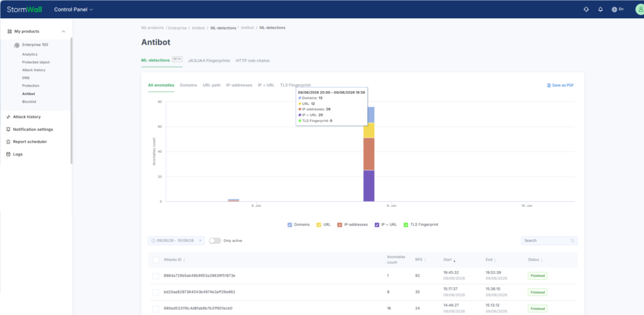This screenshot has width=644, height=315.
Task: Uncheck URL legend checkbox
Action: click(319, 225)
